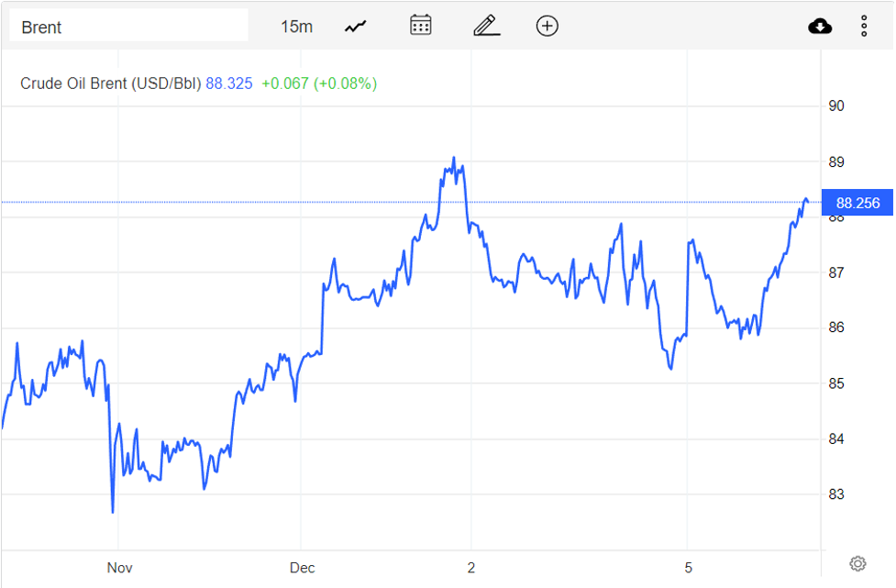The image size is (896, 588).
Task: Click the chart line's highest peak near 89
Action: coord(454,159)
